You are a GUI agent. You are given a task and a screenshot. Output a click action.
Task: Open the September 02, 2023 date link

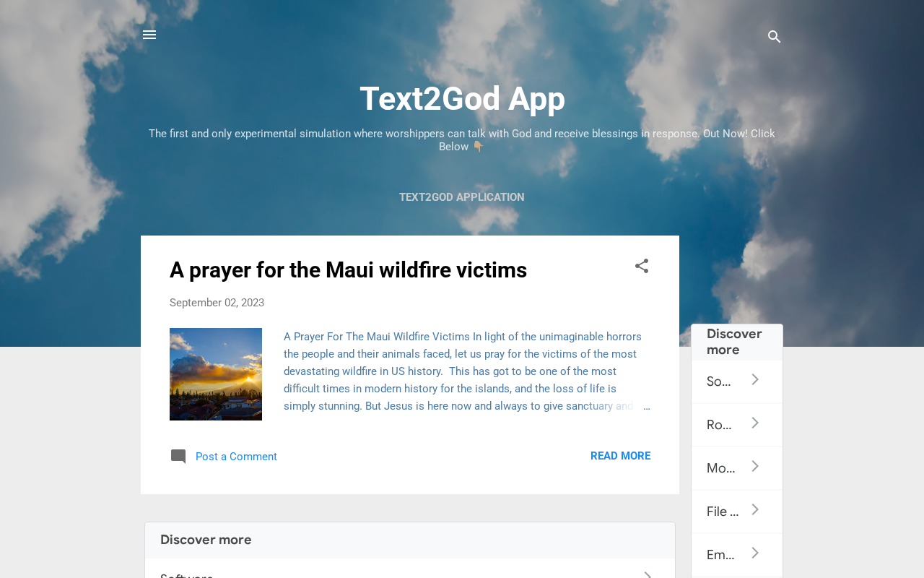pos(217,303)
